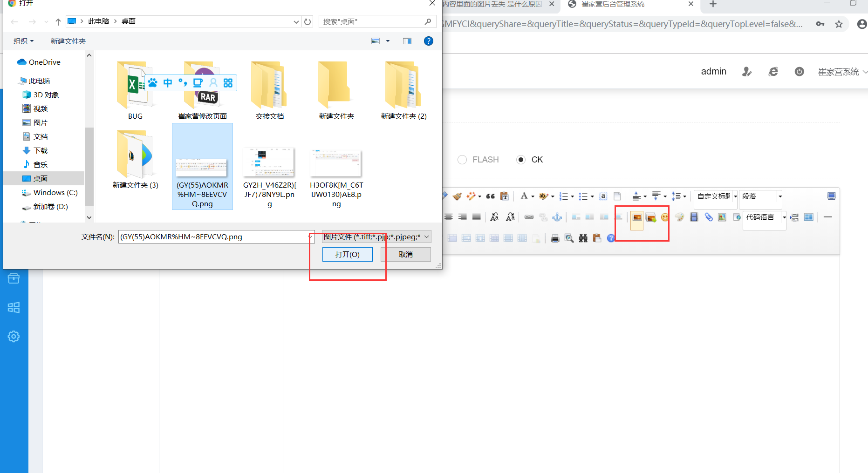This screenshot has width=868, height=473.
Task: Select the FLASH radio option
Action: (462, 160)
